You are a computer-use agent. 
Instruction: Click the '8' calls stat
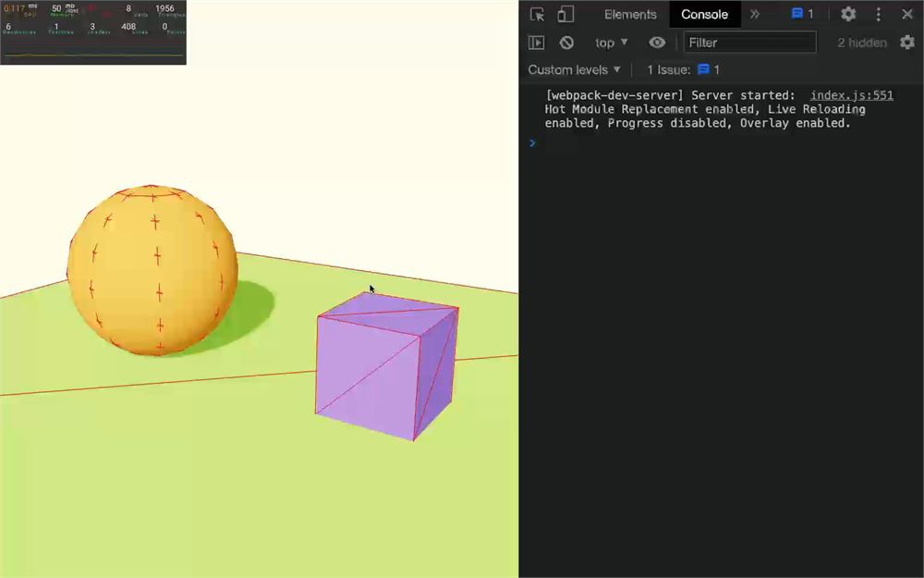pos(128,9)
